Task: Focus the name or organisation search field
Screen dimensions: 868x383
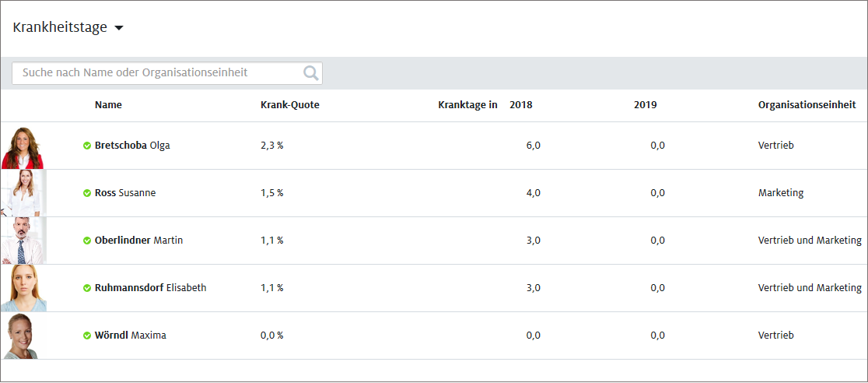Action: (x=156, y=72)
